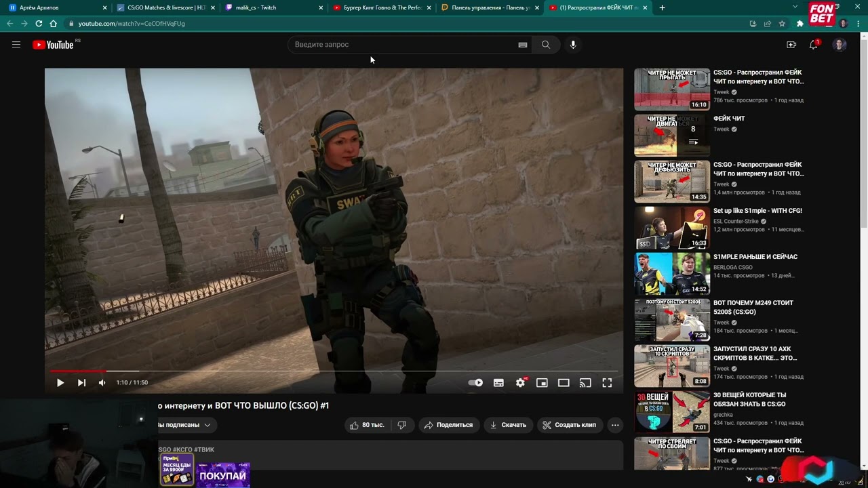Close the malik_cs Twitch tab
The width and height of the screenshot is (868, 488).
point(321,7)
